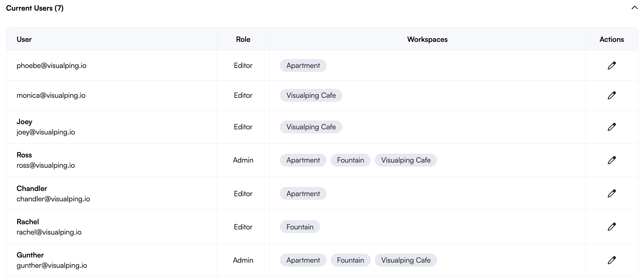This screenshot has height=277, width=644.
Task: Click chandler@visualping.io email
Action: click(53, 199)
